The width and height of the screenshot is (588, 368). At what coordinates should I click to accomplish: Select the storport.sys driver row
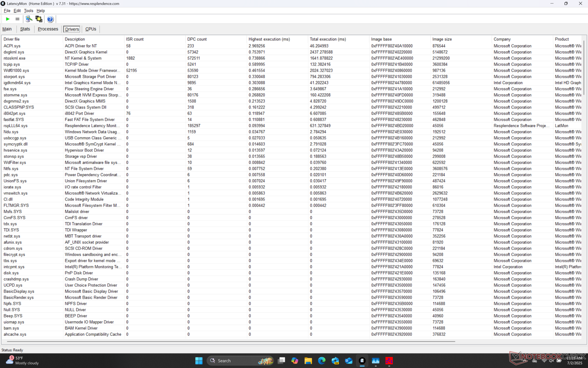292,77
